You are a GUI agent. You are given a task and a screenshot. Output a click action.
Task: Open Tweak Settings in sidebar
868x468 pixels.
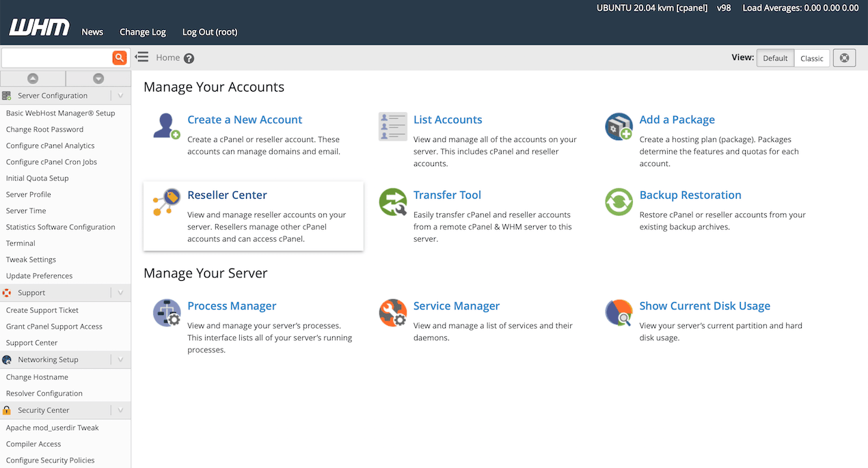(31, 260)
